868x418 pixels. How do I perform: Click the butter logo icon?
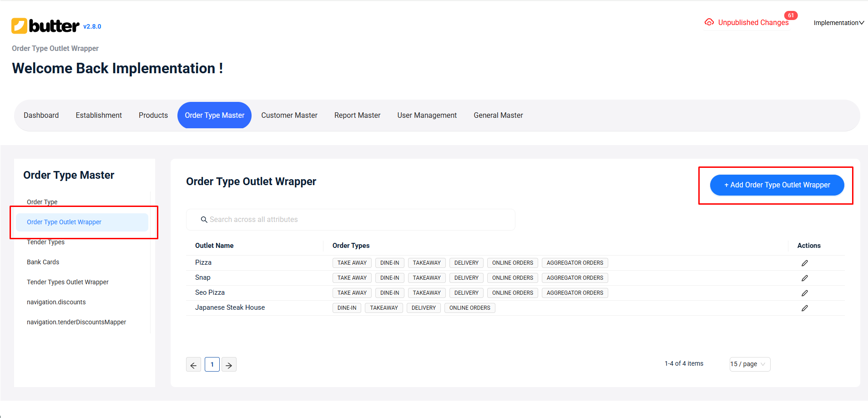pos(19,26)
